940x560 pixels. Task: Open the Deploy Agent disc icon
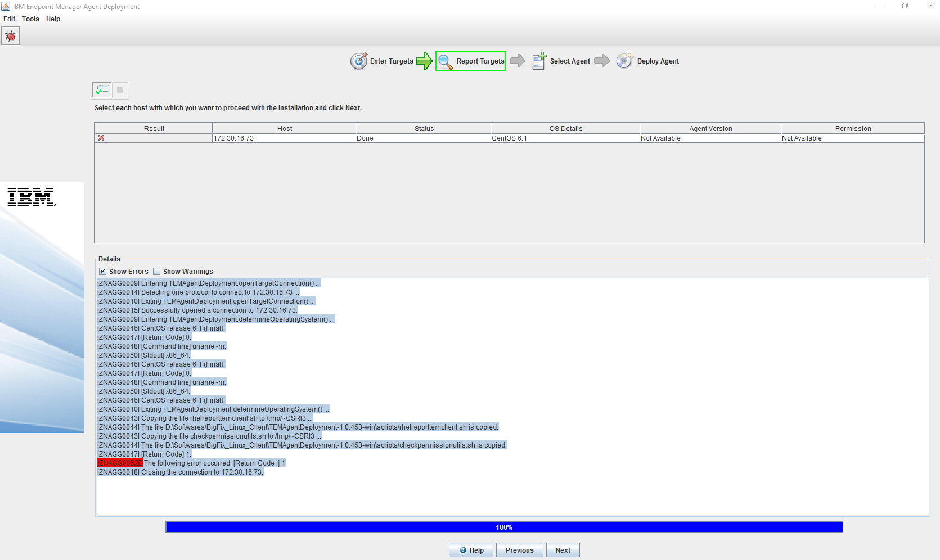coord(624,61)
